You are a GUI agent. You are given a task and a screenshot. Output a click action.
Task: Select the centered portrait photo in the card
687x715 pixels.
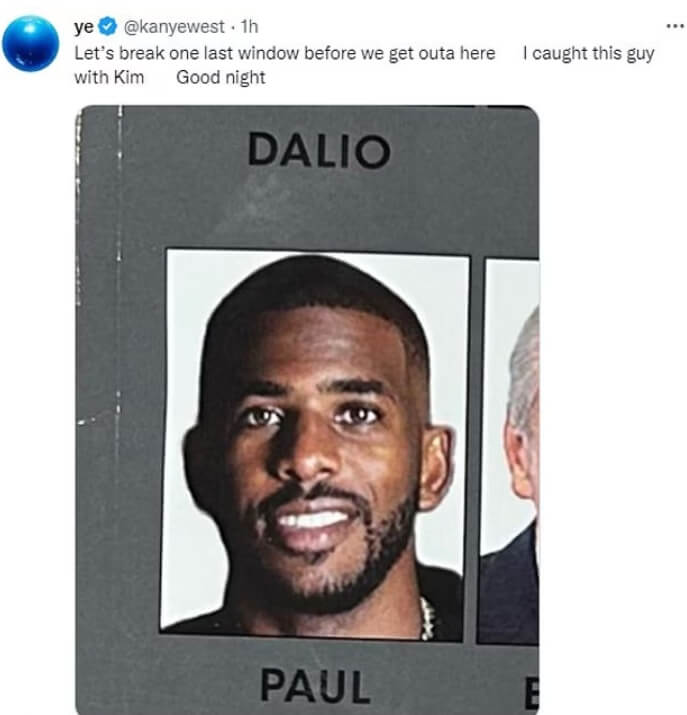pos(314,445)
